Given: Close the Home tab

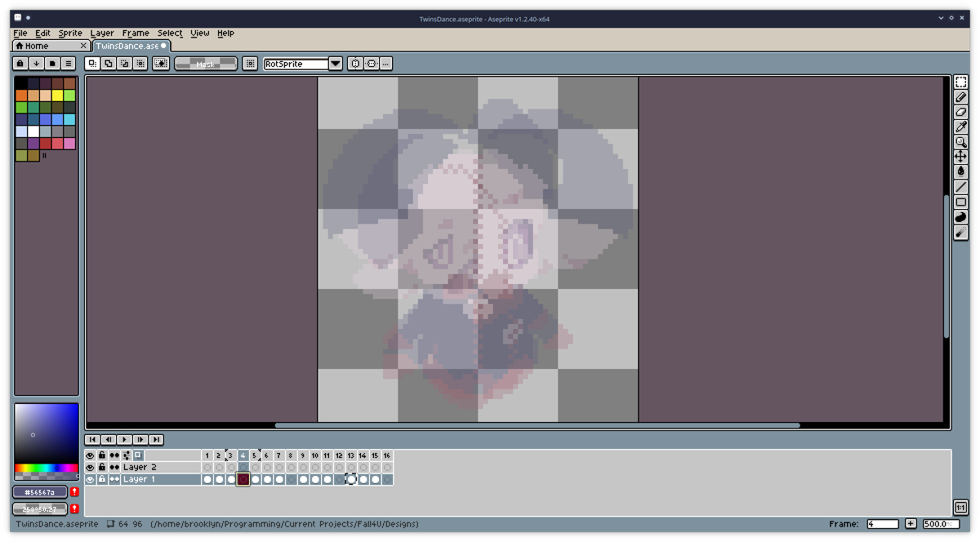Looking at the screenshot, I should point(84,47).
